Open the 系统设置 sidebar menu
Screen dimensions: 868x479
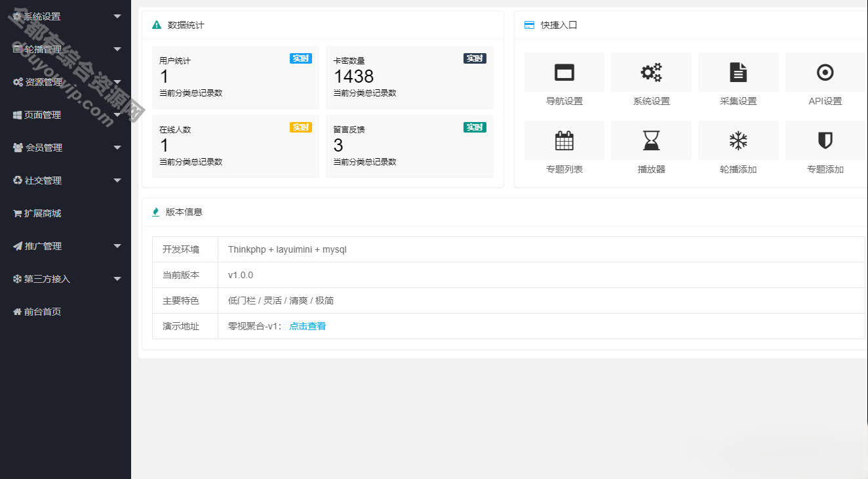66,16
